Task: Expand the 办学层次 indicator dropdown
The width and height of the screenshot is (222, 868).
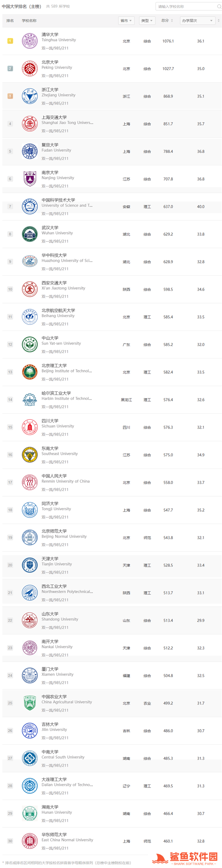Action: pos(197,21)
